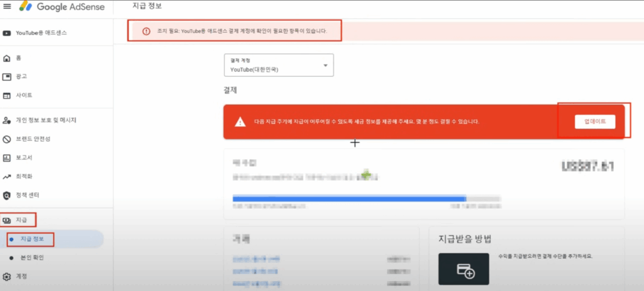644x291 pixels.
Task: Click the 사이트 sites icon
Action: point(7,96)
